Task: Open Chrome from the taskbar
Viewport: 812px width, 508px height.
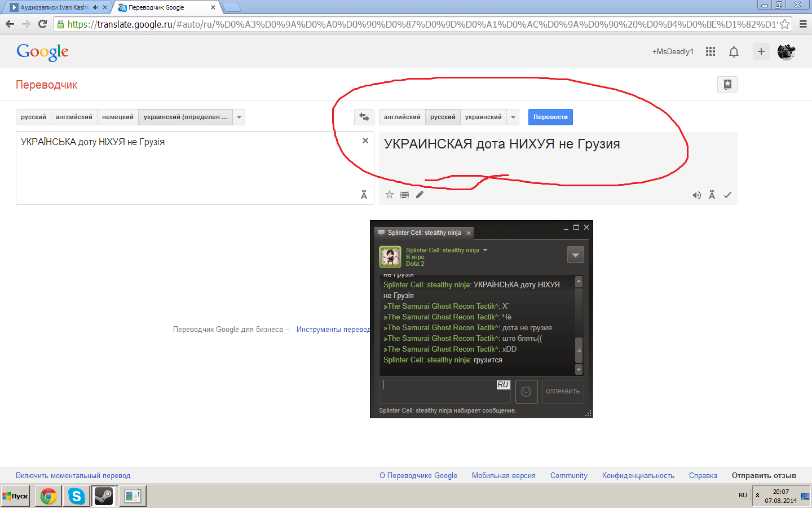Action: [x=48, y=496]
